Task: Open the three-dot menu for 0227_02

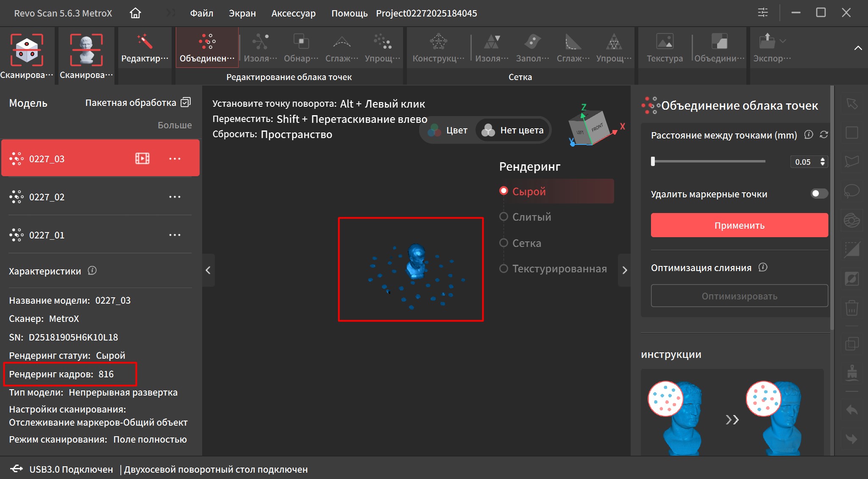Action: [175, 197]
